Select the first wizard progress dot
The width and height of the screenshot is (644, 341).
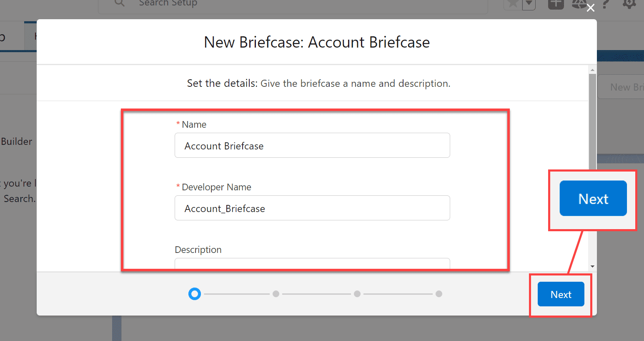[194, 294]
